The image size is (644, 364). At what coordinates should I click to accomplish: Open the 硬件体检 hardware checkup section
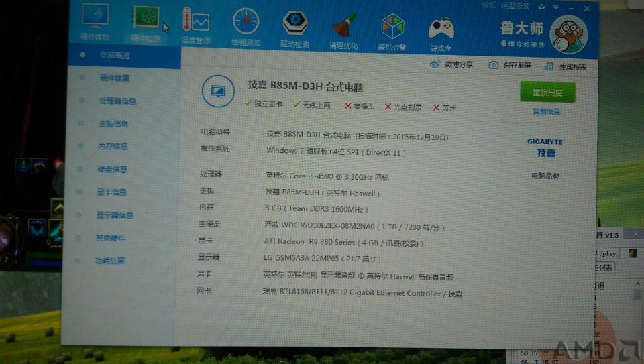coord(95,21)
